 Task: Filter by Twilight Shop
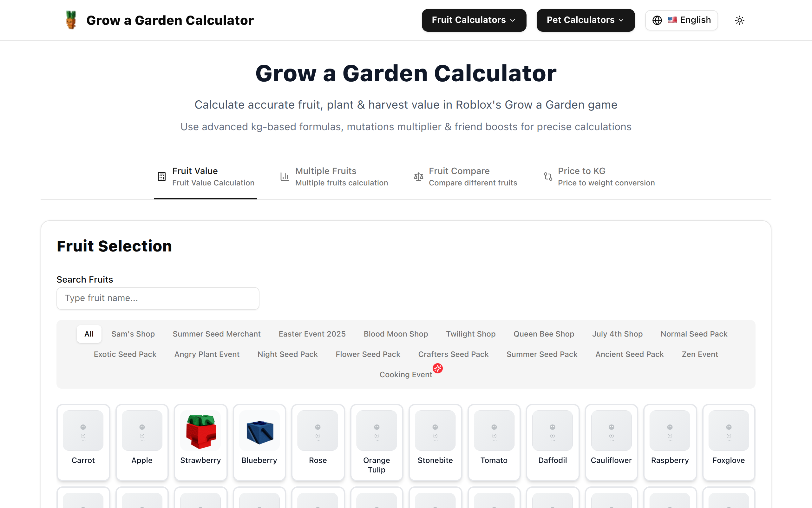(470, 334)
